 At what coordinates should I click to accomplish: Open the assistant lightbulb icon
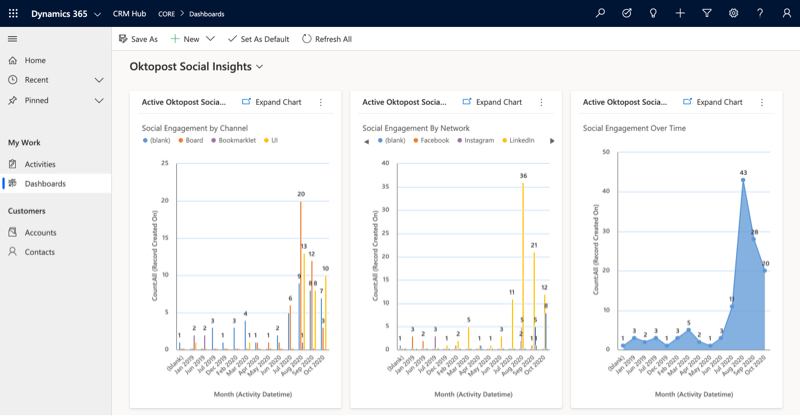(x=653, y=13)
